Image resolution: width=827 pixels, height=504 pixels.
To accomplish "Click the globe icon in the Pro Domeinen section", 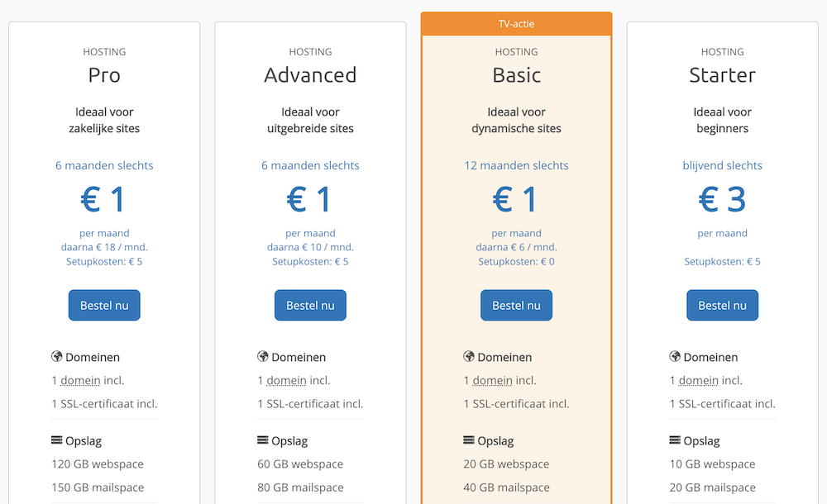I will 57,357.
